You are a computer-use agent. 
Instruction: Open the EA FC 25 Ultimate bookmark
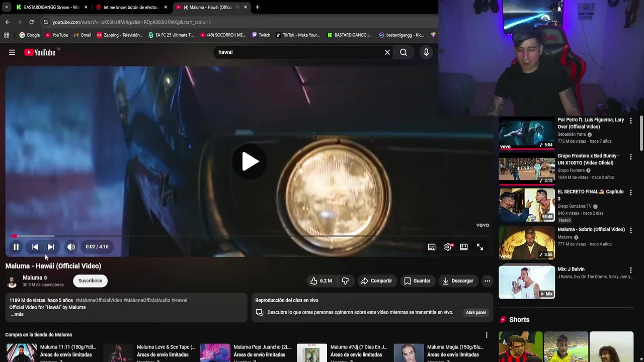pos(171,35)
